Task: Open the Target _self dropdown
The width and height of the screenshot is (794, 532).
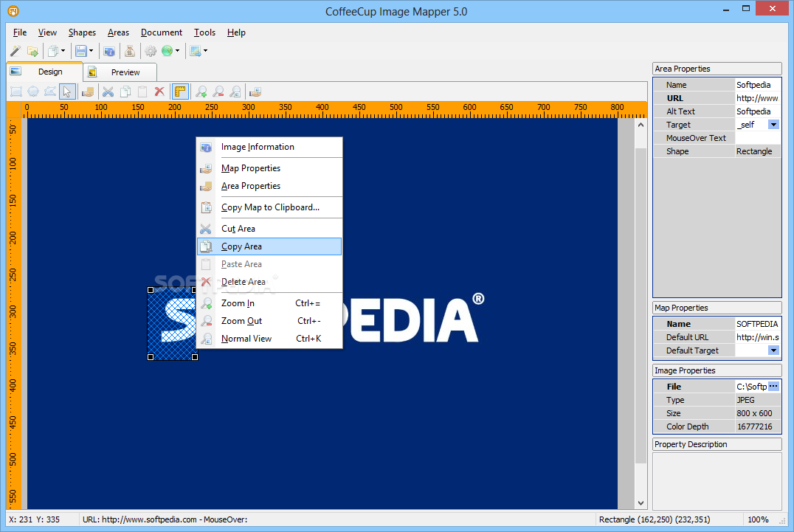Action: click(x=773, y=125)
